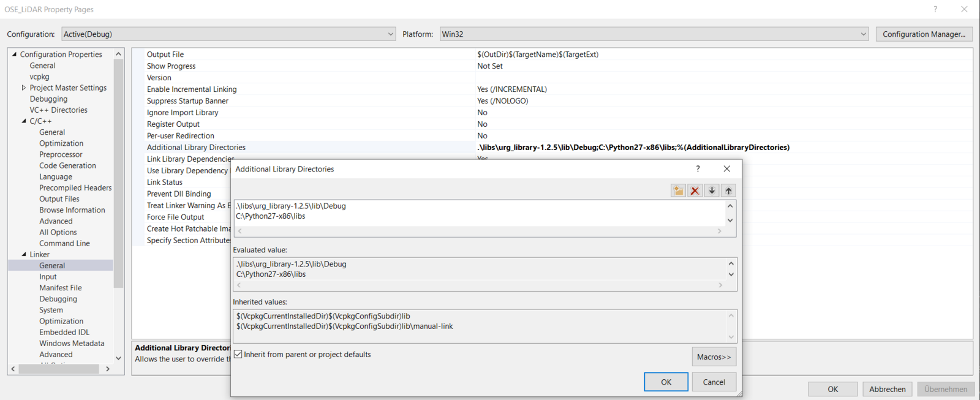Close the Additional Library Directories dialog

coord(726,169)
